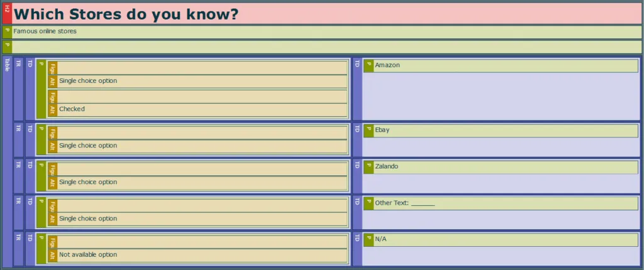This screenshot has width=644, height=270.
Task: Select the N/A paragraph text
Action: click(380, 239)
